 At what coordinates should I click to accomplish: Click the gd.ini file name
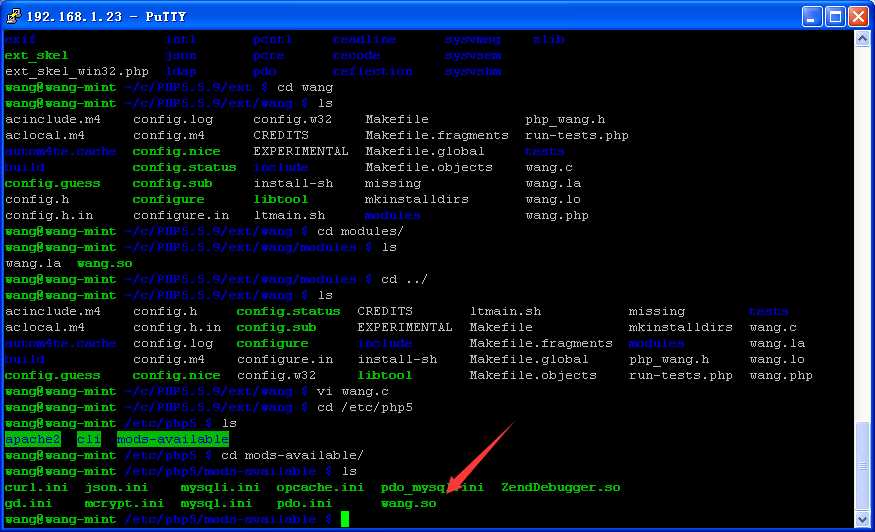click(x=28, y=504)
